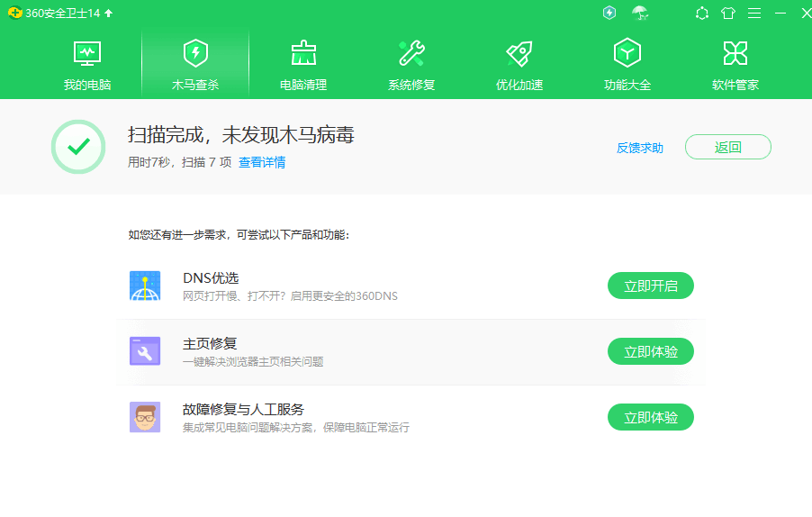
Task: Open the main hamburger menu
Action: (754, 13)
